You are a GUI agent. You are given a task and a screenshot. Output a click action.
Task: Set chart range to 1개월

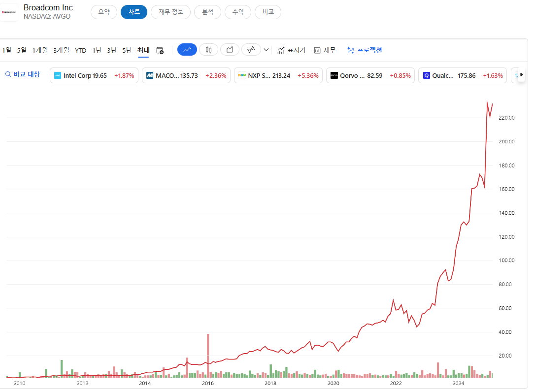tap(40, 50)
